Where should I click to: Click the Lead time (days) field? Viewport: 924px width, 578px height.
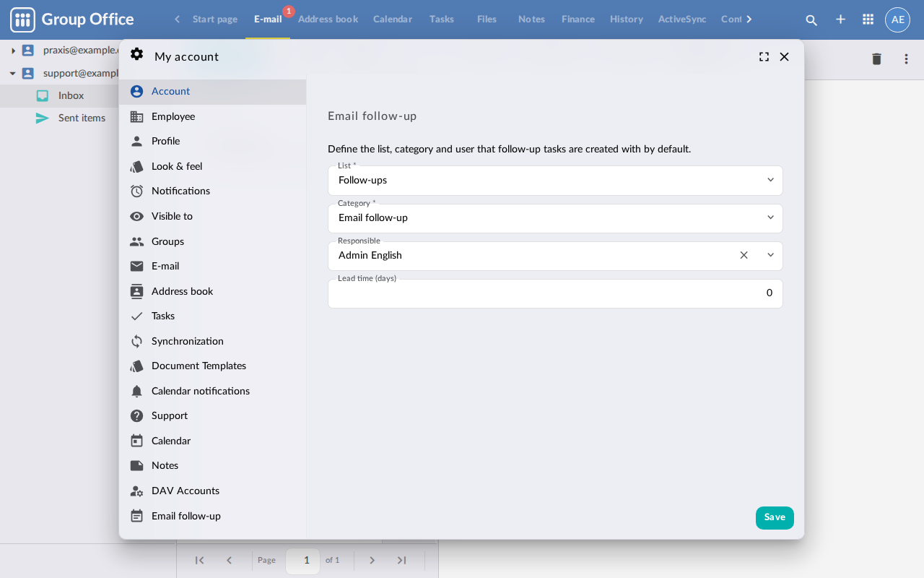(x=555, y=293)
